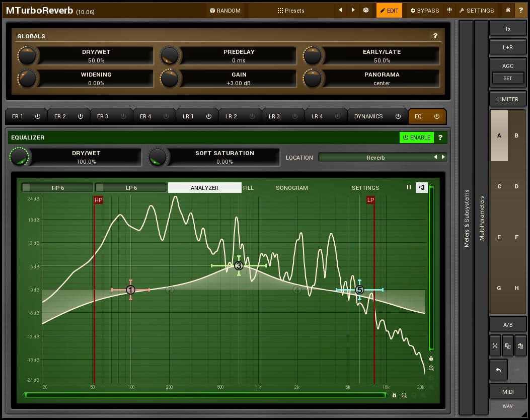Select next Location option with right arrow
The image size is (530, 420).
point(443,158)
